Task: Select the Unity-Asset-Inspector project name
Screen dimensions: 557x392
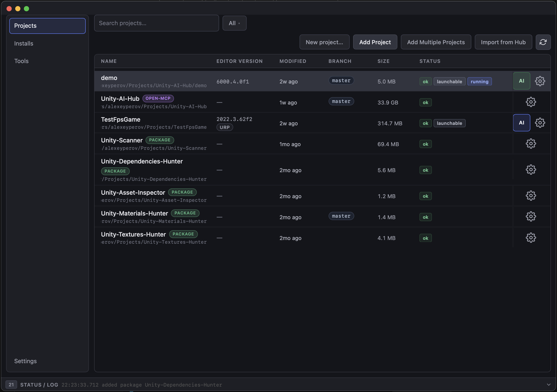Action: tap(133, 193)
